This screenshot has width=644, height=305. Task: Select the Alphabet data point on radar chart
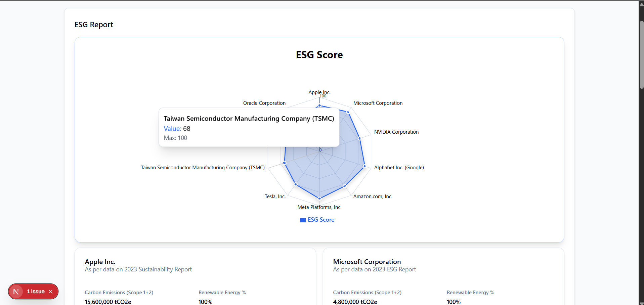pyautogui.click(x=364, y=166)
